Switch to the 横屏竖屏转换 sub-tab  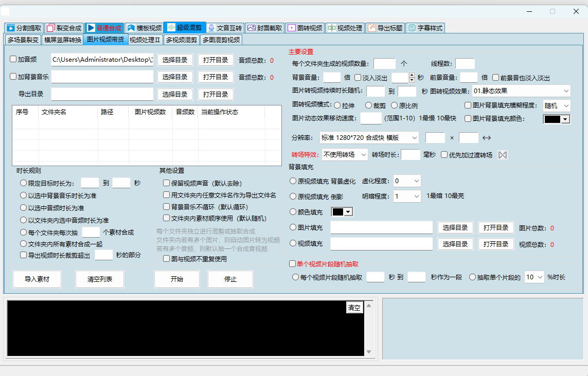[x=62, y=40]
